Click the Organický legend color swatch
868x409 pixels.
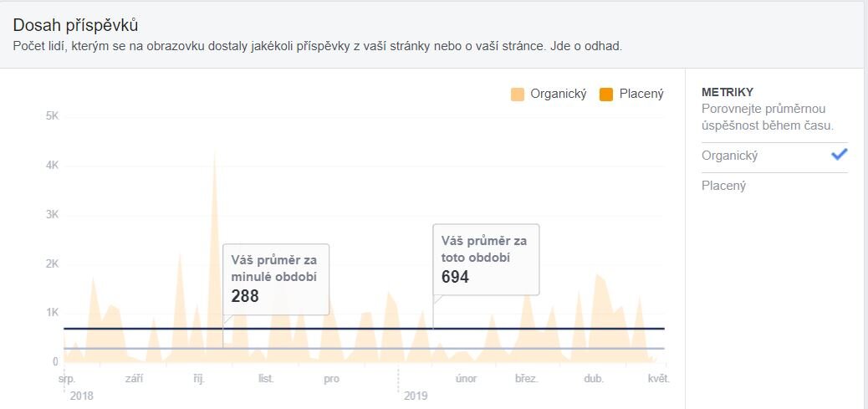[518, 95]
